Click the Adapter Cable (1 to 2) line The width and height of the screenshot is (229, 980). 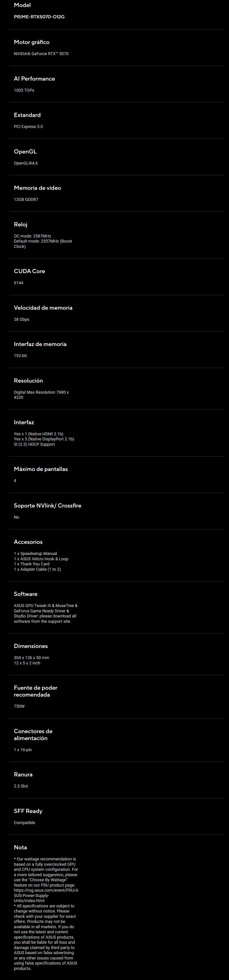point(37,569)
